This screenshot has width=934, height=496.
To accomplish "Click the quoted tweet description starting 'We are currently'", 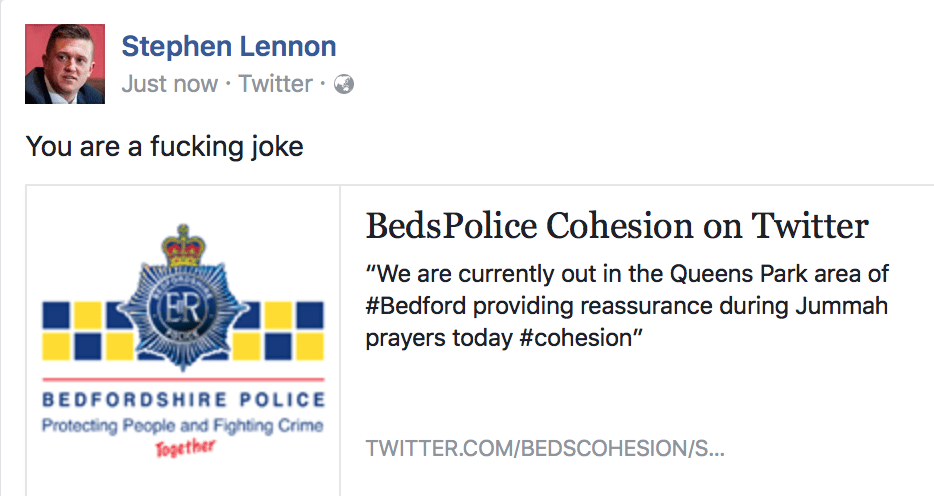I will point(627,306).
